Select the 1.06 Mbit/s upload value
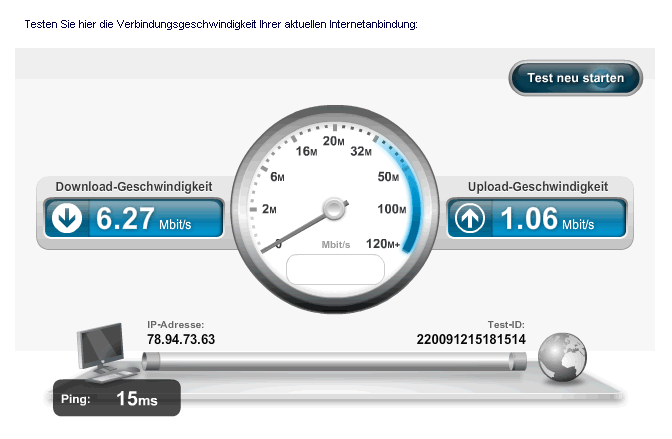The height and width of the screenshot is (439, 672). point(547,218)
